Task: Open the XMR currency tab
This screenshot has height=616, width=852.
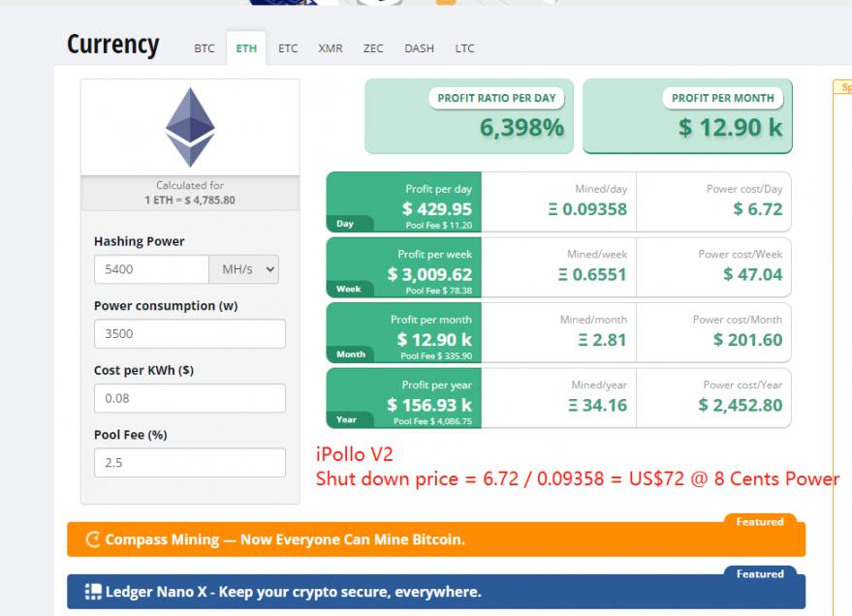Action: pos(330,48)
